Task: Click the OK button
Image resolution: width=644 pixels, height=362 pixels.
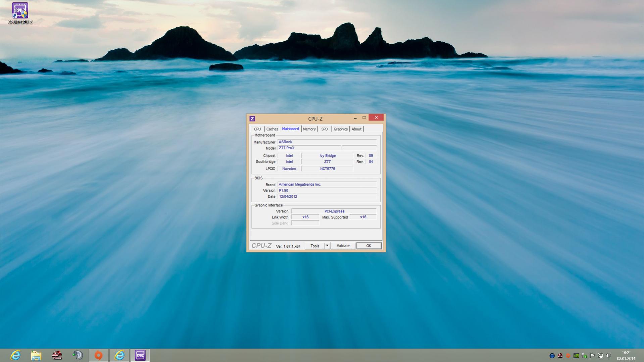Action: [x=368, y=246]
